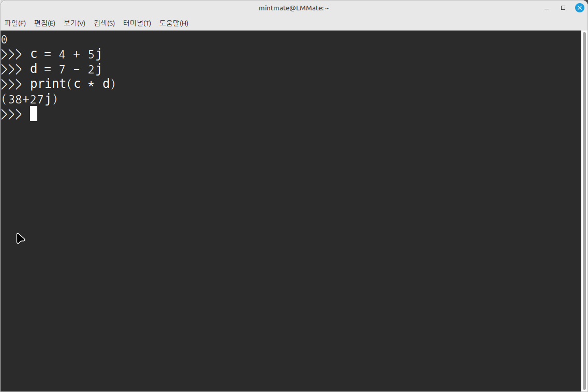The width and height of the screenshot is (588, 392).
Task: Click the cursor block at the active prompt
Action: coord(34,114)
